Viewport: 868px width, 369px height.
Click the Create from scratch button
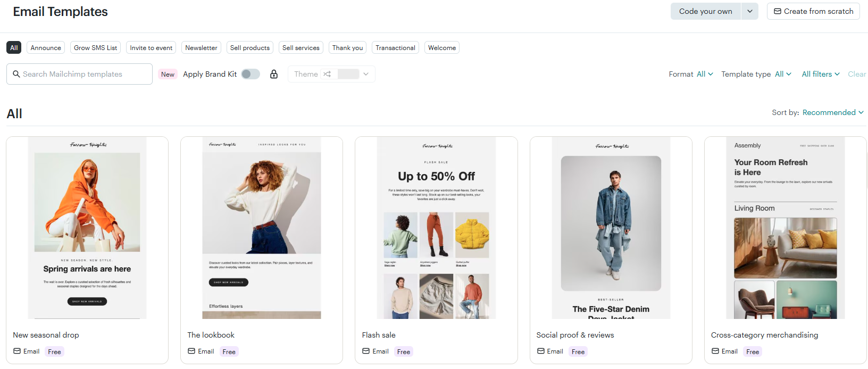pos(813,11)
